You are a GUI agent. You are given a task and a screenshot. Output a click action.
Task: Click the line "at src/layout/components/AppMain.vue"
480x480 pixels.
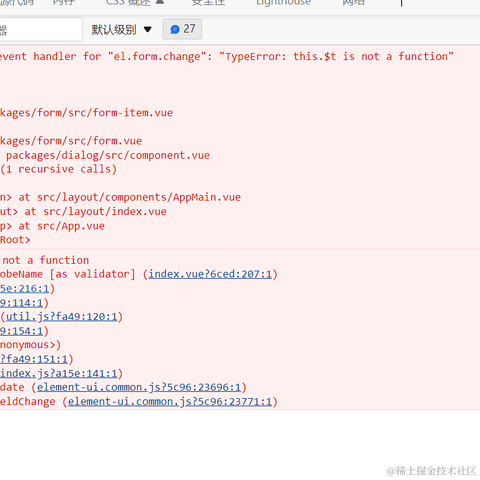(129, 197)
